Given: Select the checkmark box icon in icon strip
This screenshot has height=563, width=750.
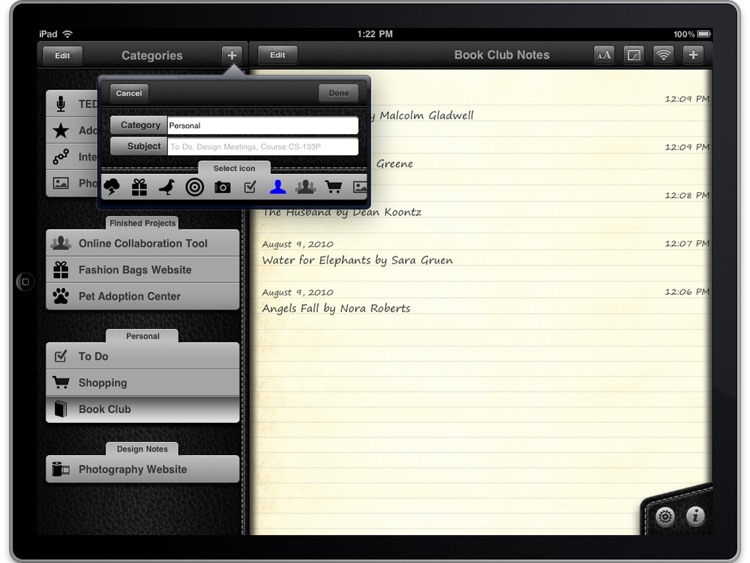Looking at the screenshot, I should pyautogui.click(x=250, y=187).
